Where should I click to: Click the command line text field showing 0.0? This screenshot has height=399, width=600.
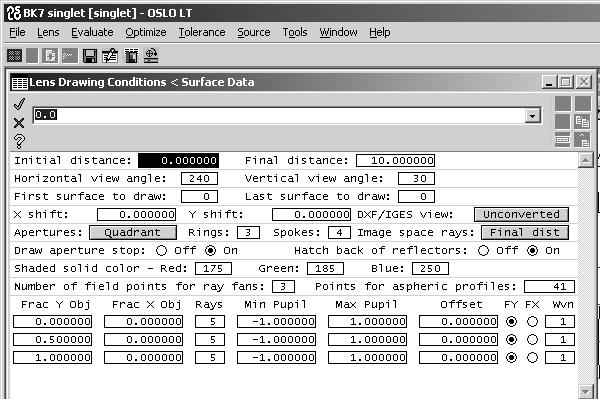[x=279, y=115]
